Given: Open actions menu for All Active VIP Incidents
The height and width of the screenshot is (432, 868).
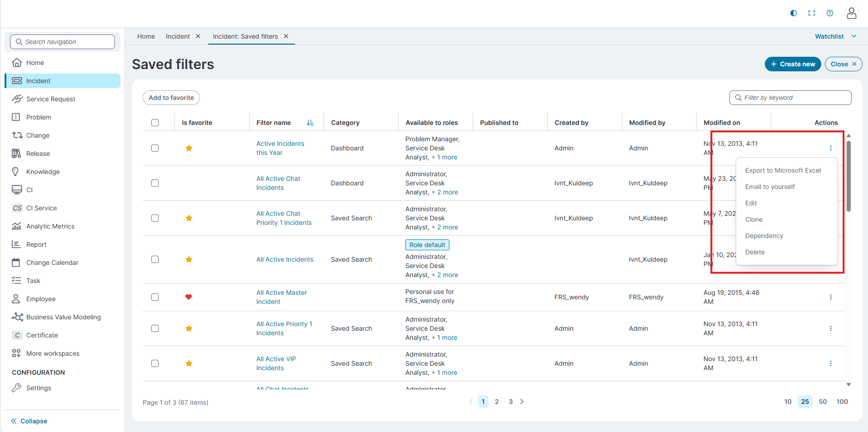Looking at the screenshot, I should [x=831, y=363].
